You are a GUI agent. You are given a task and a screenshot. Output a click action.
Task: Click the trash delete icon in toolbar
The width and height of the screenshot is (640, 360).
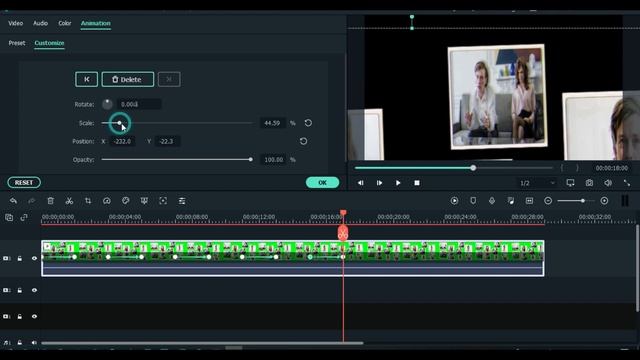[51, 201]
